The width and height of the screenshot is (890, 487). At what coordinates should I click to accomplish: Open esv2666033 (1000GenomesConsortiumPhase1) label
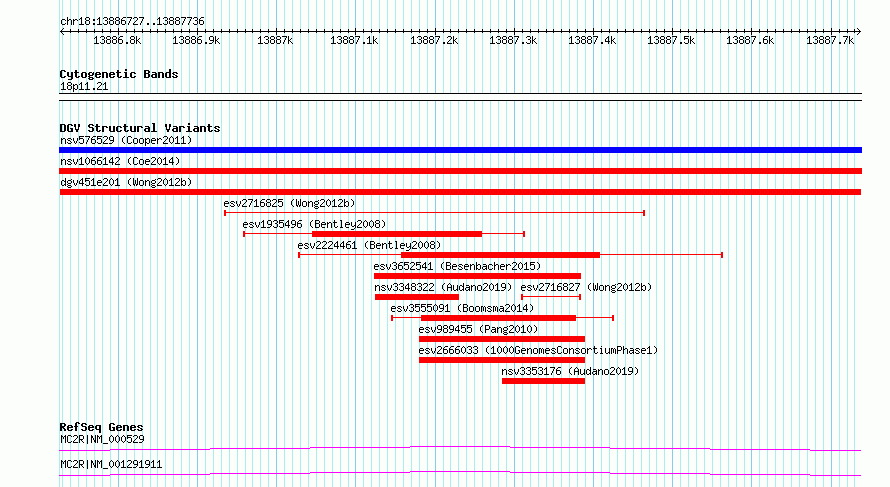[538, 350]
